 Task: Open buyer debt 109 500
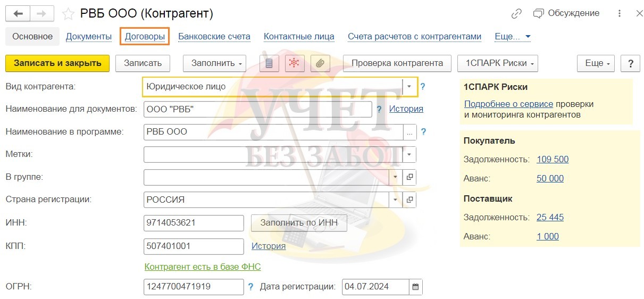tap(553, 160)
